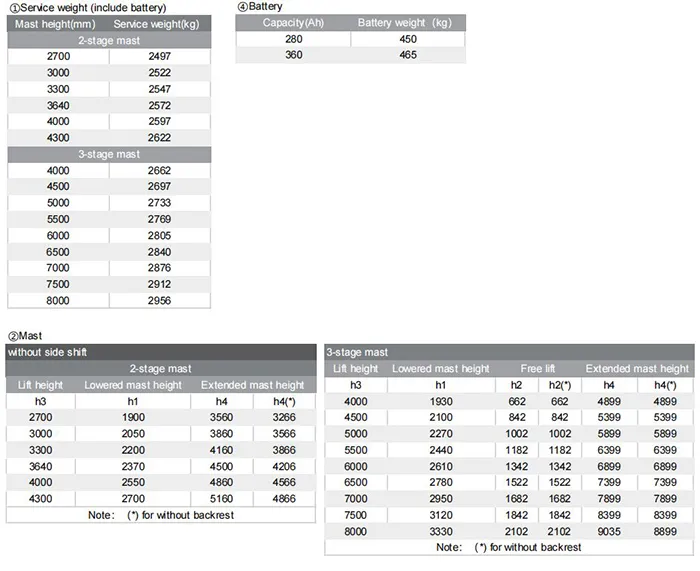Select the 'Mast height(mm)' column header
700x571 pixels.
57,23
